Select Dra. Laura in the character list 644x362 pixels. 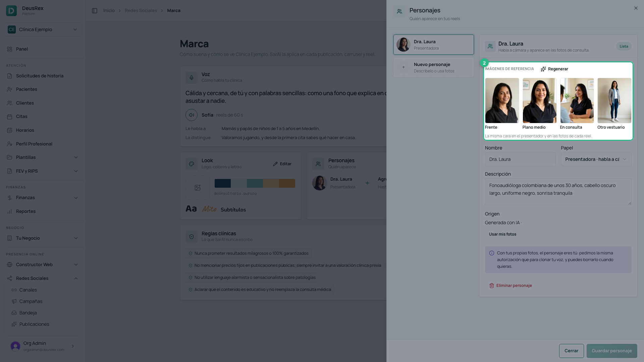click(433, 45)
